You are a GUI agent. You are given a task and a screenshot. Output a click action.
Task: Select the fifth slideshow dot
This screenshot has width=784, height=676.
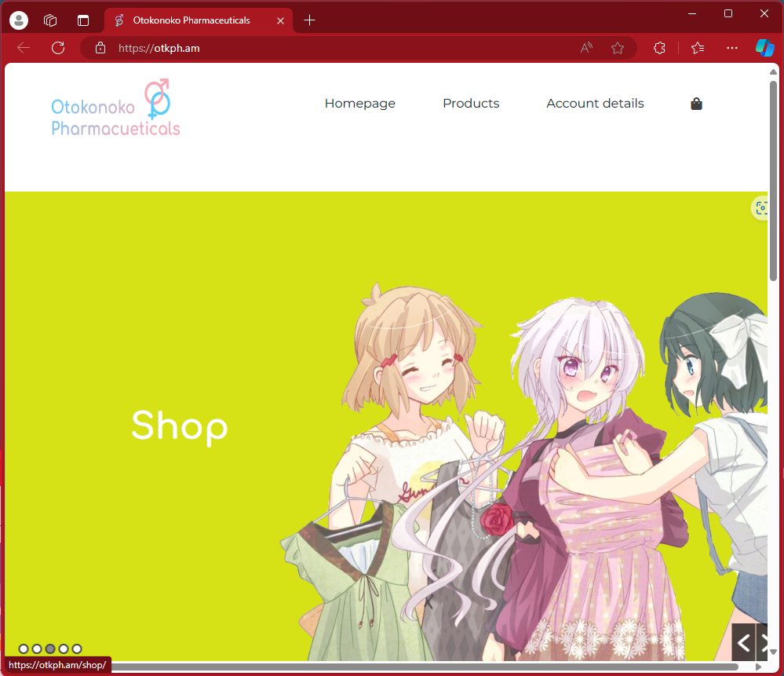[x=76, y=649]
